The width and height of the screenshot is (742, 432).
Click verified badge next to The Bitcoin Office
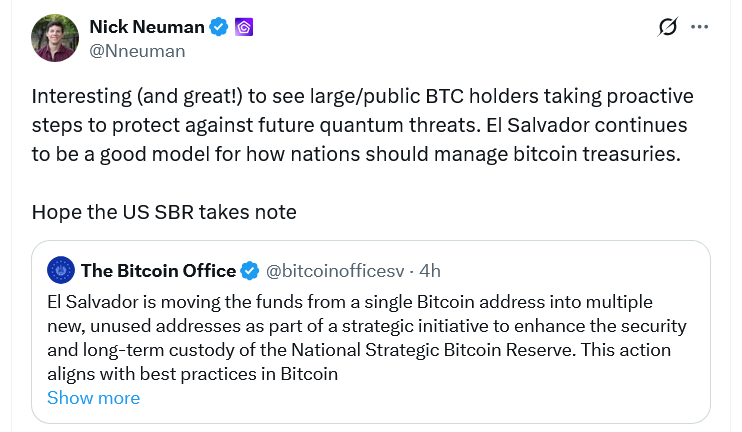pos(250,270)
